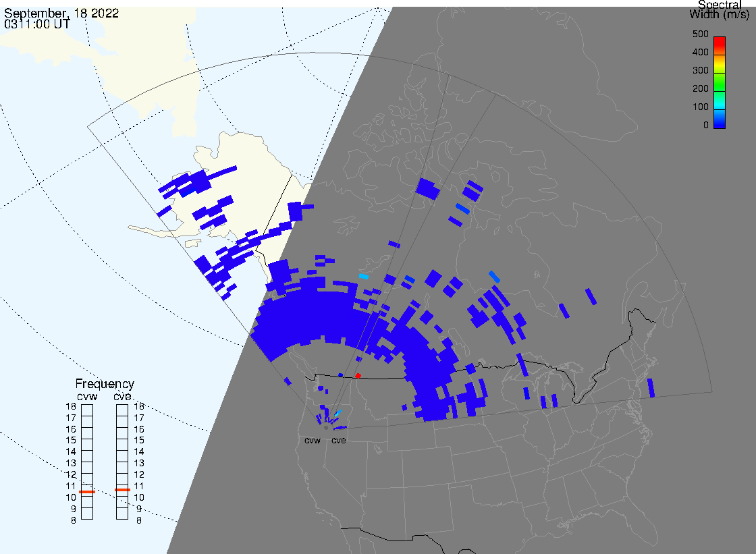This screenshot has height=554, width=756.
Task: Click the red cvw frequency marker
Action: [87, 492]
